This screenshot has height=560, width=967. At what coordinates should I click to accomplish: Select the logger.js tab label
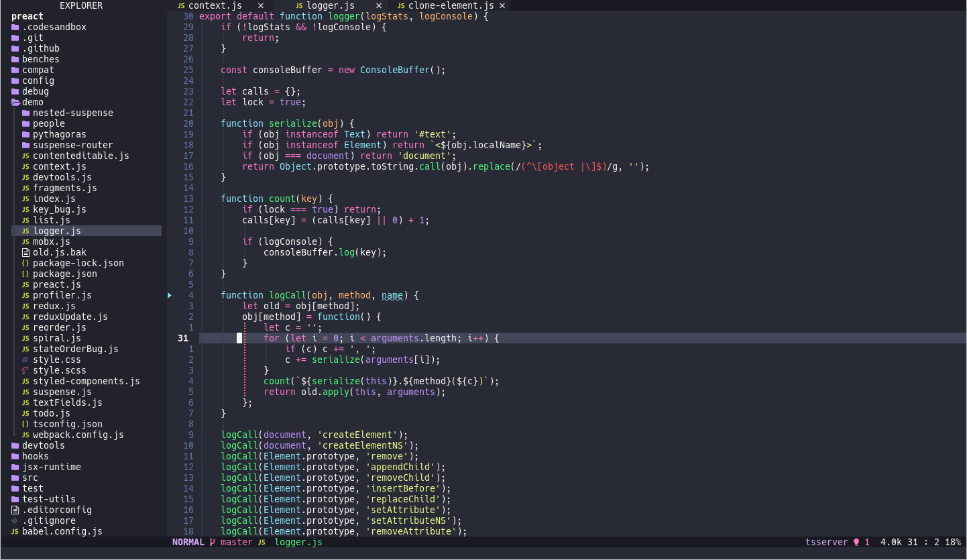(x=331, y=5)
